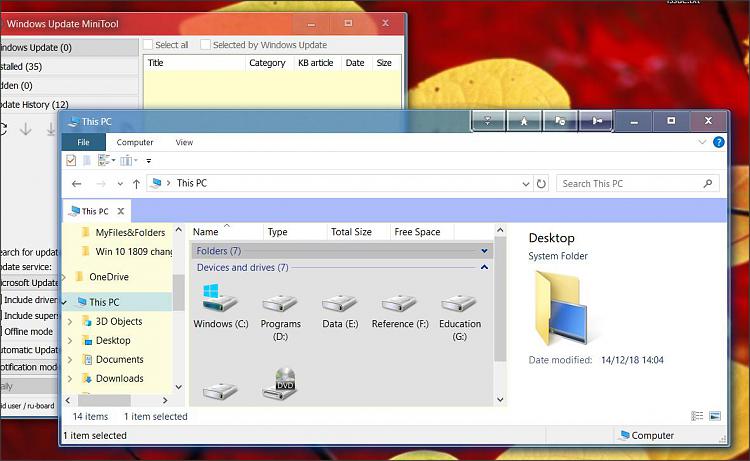Click the navigation pane scroll-right arrow

pos(165,400)
